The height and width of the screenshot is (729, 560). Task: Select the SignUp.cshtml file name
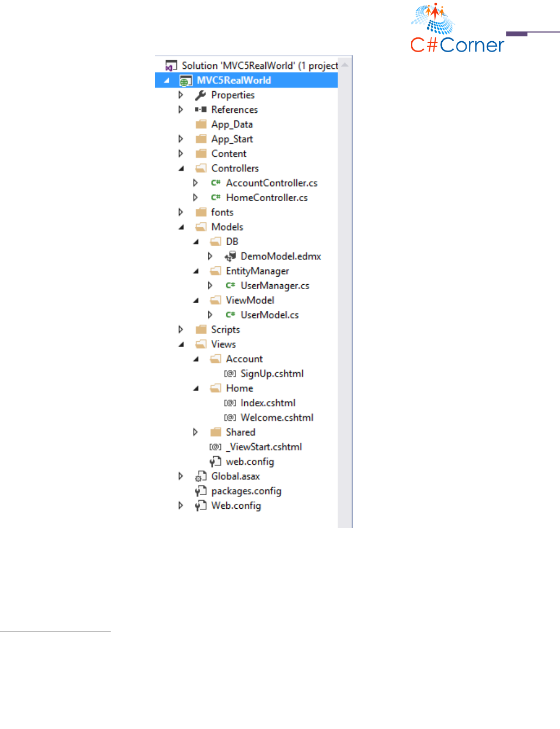click(x=272, y=374)
